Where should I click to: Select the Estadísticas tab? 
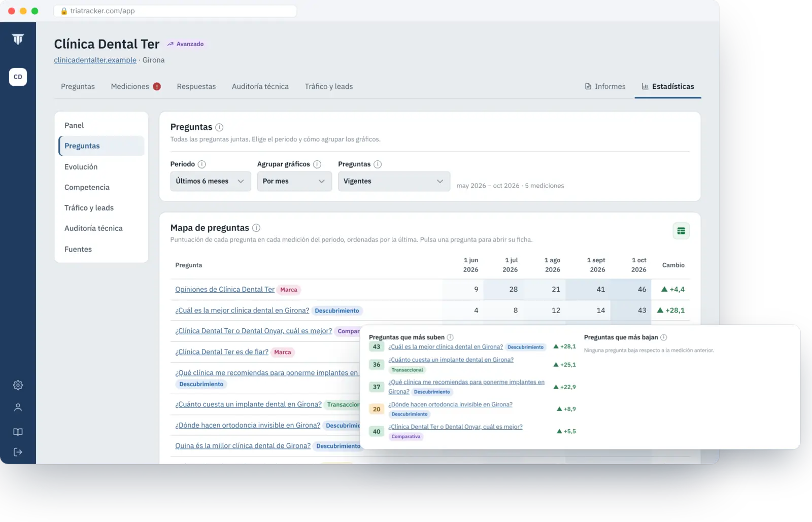click(x=668, y=87)
